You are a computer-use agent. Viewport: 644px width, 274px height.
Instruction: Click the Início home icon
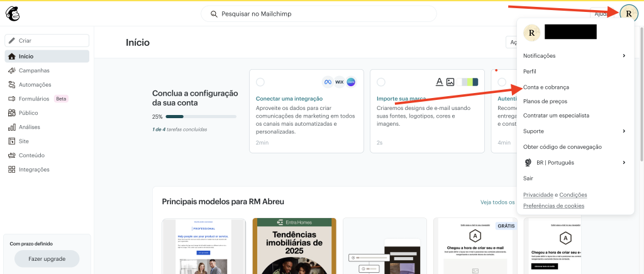[12, 56]
